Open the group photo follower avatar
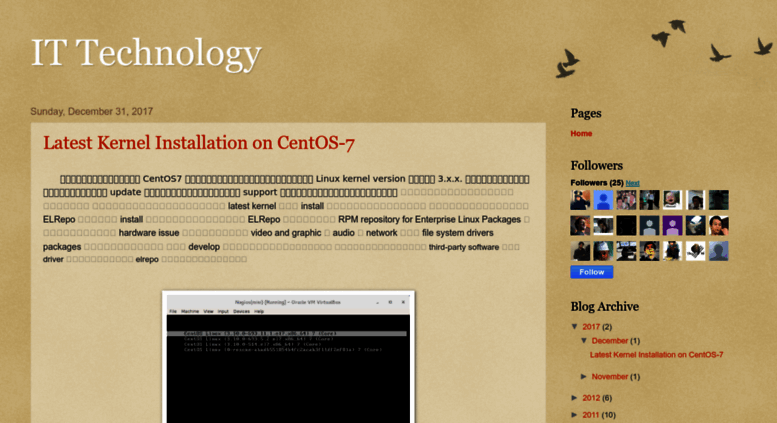This screenshot has height=423, width=777. [626, 200]
